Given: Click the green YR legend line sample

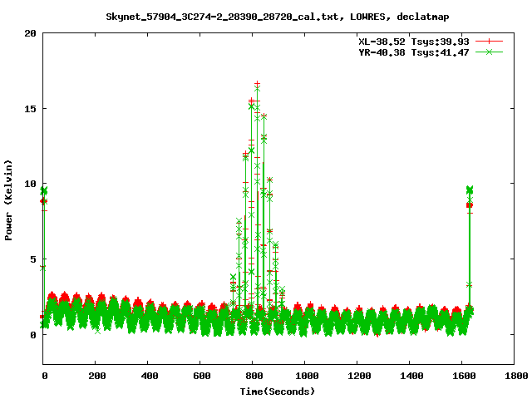Looking at the screenshot, I should click(489, 52).
